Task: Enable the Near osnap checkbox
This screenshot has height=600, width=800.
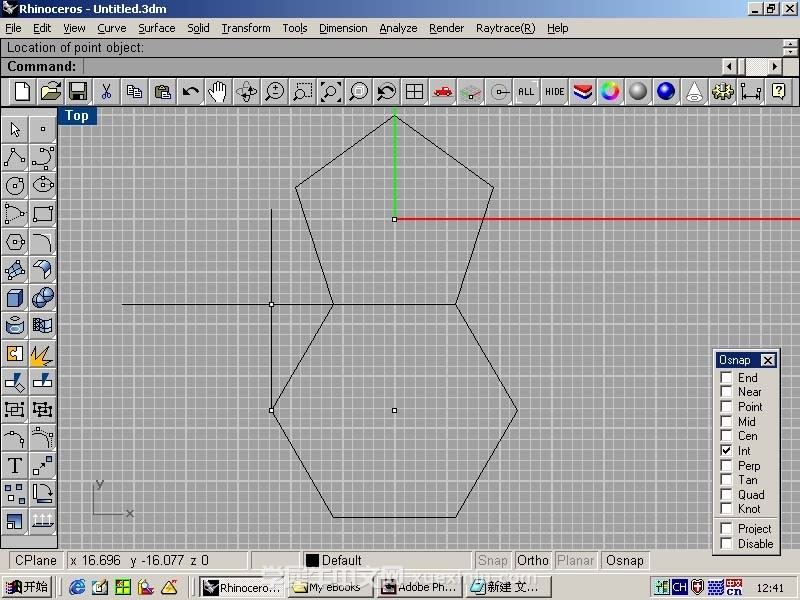Action: pos(726,392)
